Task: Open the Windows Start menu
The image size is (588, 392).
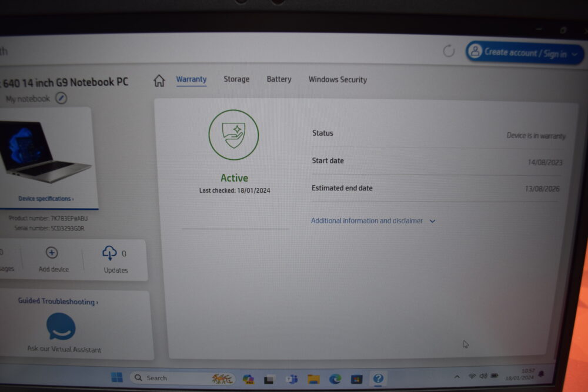Action: [x=117, y=377]
